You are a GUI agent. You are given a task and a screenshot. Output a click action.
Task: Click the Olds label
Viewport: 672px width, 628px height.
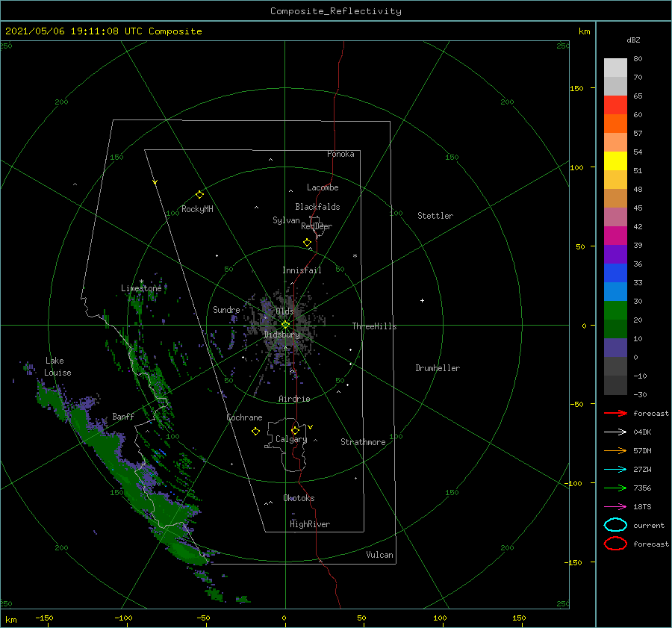point(284,311)
